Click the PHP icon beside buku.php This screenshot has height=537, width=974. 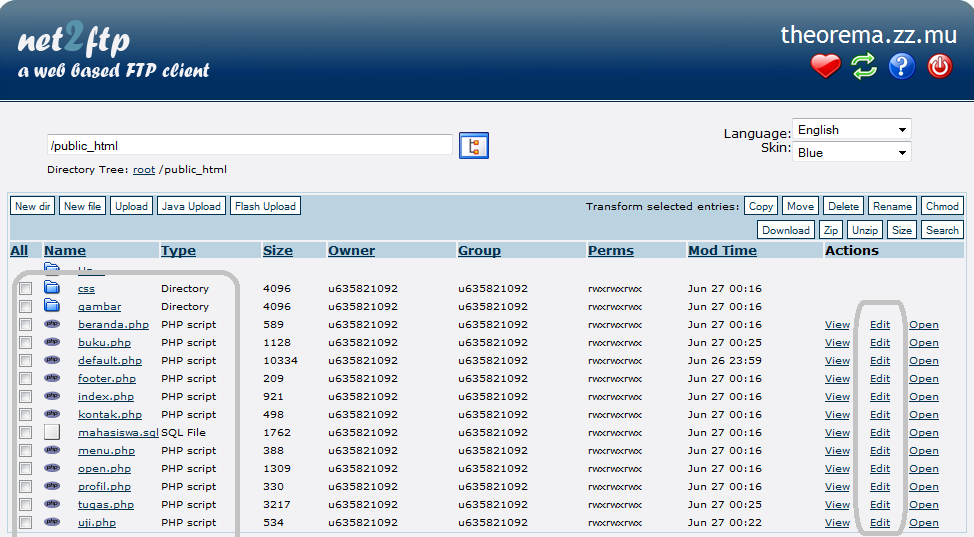52,342
